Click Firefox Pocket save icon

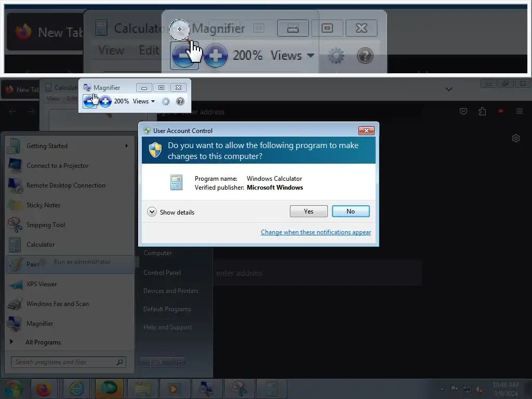pyautogui.click(x=463, y=111)
